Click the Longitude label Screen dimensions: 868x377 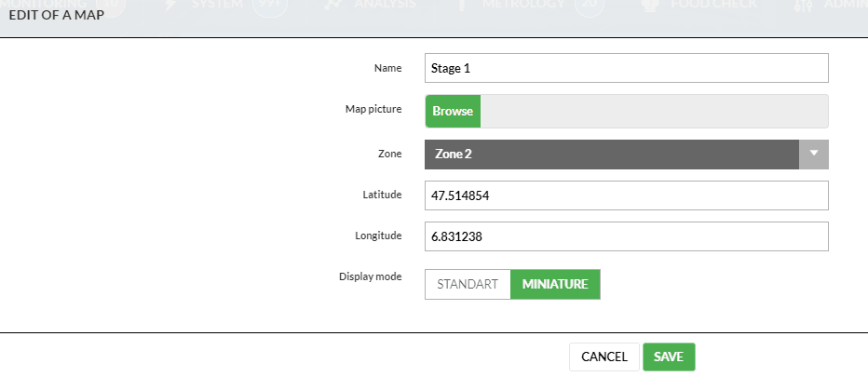point(378,236)
